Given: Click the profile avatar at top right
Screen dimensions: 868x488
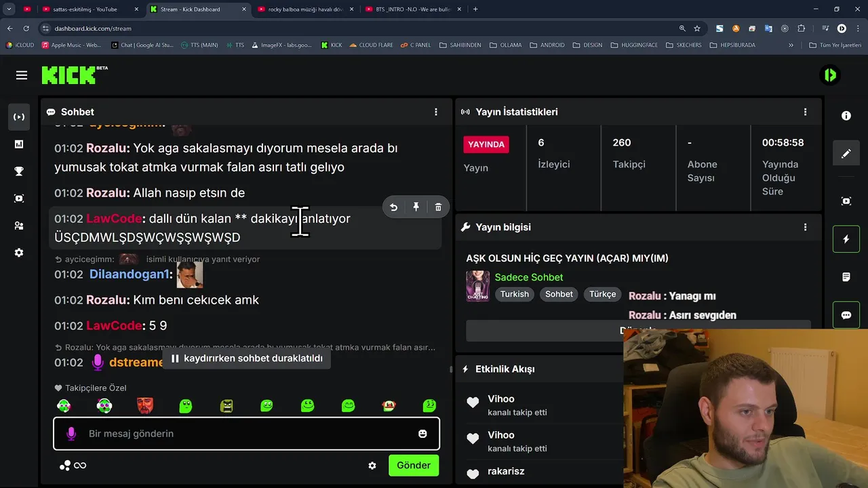Looking at the screenshot, I should click(x=830, y=75).
